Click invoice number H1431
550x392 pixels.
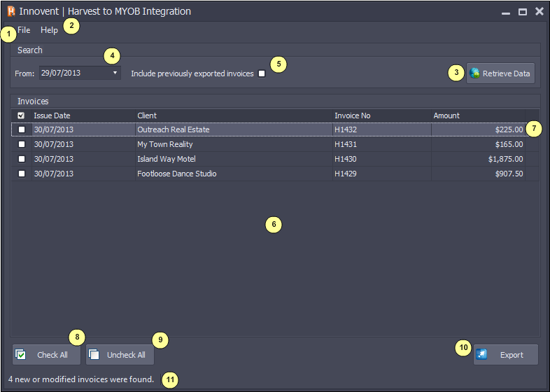(346, 144)
